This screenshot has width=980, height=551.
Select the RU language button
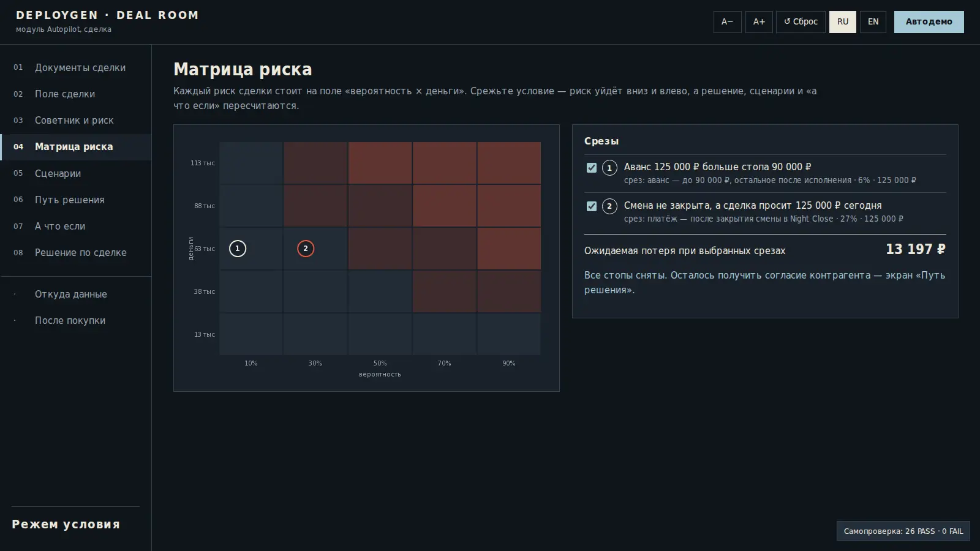tap(843, 22)
